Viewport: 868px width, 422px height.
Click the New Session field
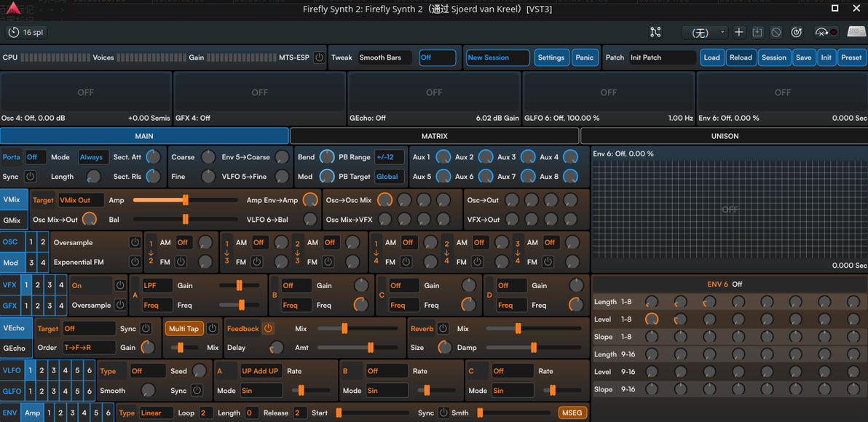point(498,57)
